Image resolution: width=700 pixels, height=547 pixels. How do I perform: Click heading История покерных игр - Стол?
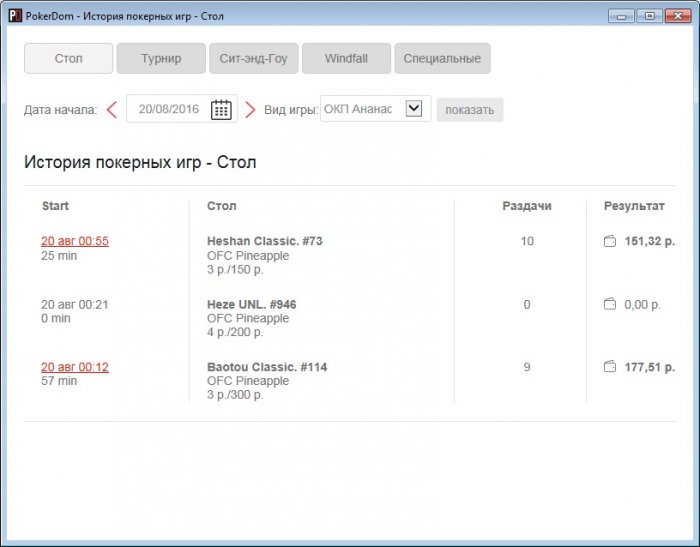[140, 162]
